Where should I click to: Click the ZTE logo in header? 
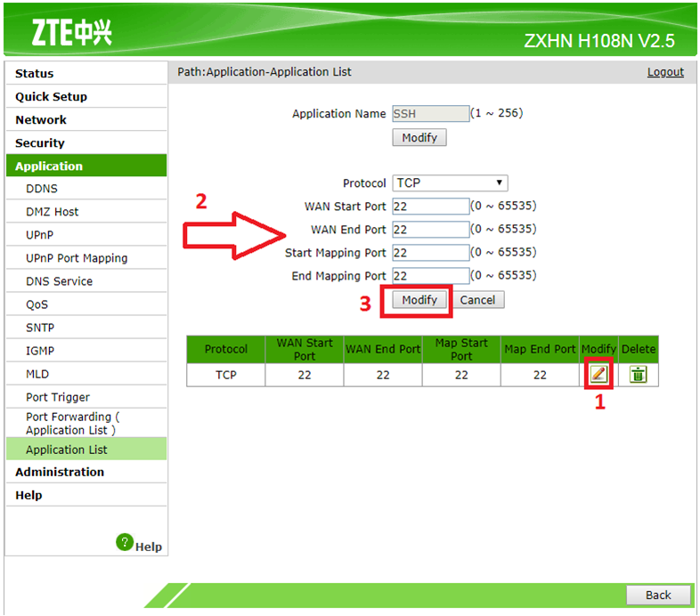[71, 33]
